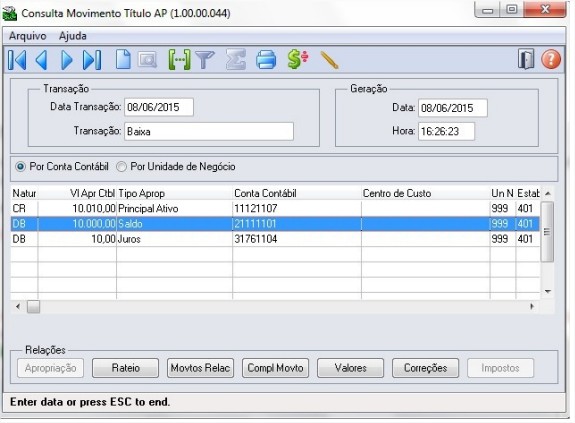
Task: Click the vertical scrollbar down arrow
Action: pos(547,291)
